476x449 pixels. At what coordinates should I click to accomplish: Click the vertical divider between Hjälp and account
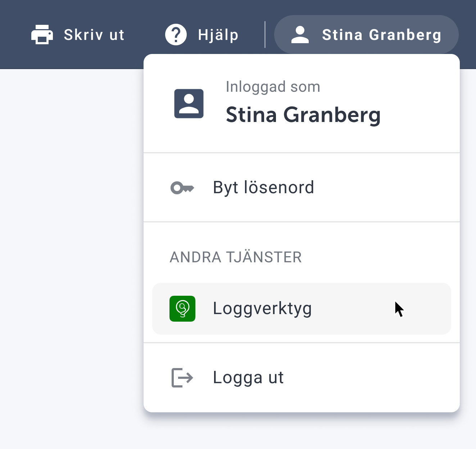point(265,35)
